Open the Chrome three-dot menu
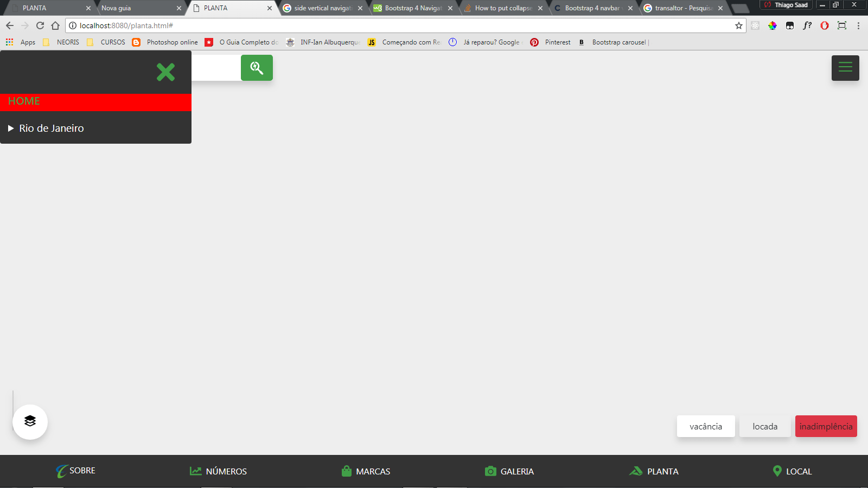 pos(858,25)
